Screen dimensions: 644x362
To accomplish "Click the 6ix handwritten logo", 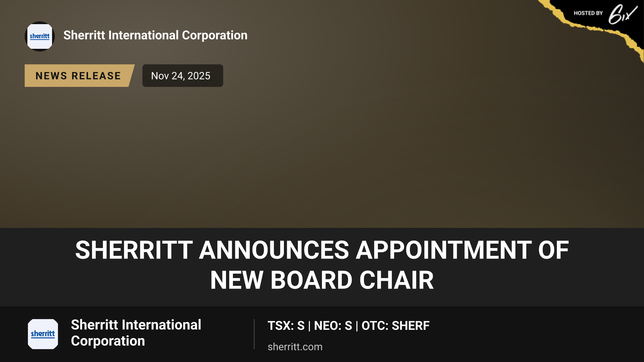I will [x=623, y=14].
